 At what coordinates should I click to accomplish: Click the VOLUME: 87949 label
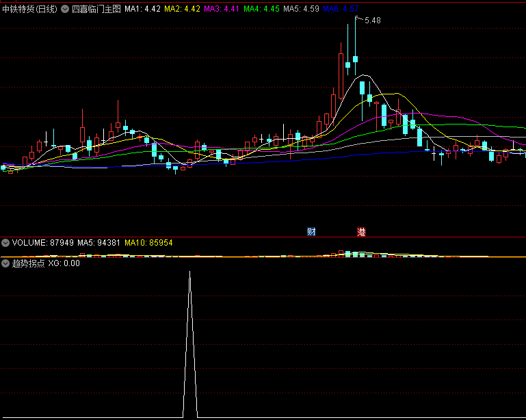point(42,243)
